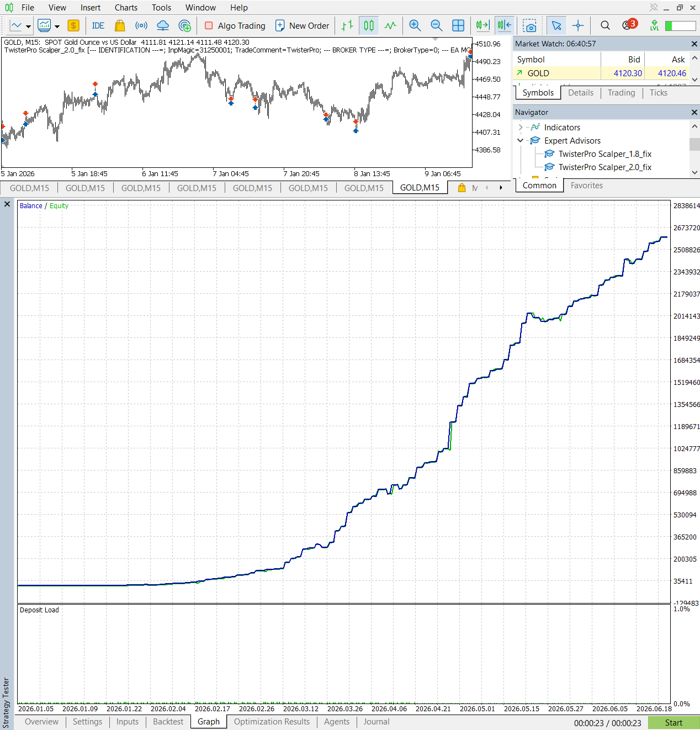The image size is (700, 730).
Task: Switch to tester Settings tab
Action: 87,722
